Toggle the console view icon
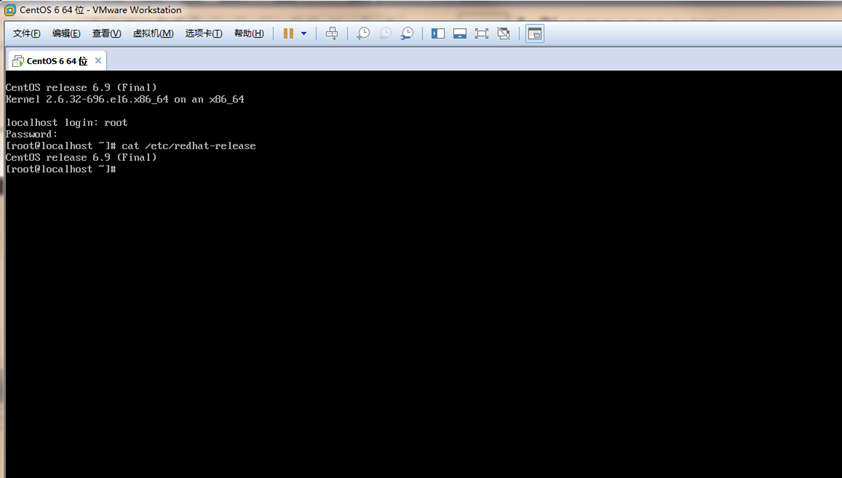Viewport: 842px width, 478px height. pos(535,33)
